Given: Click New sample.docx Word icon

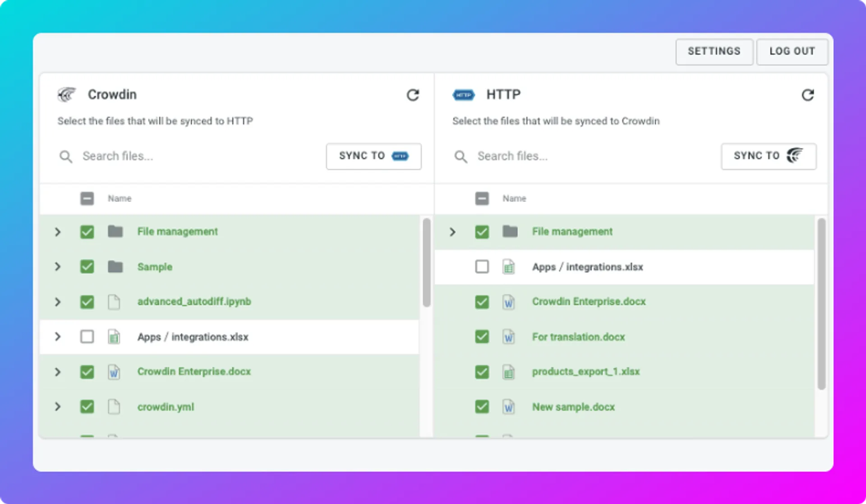Looking at the screenshot, I should click(509, 407).
